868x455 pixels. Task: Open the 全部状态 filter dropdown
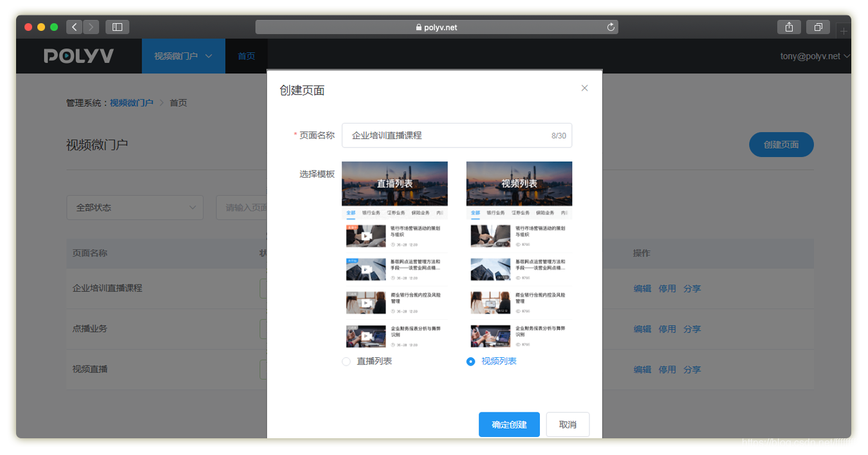pos(135,208)
